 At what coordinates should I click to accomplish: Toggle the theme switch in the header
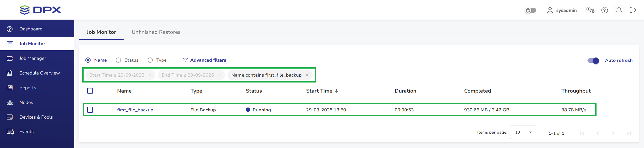531,10
